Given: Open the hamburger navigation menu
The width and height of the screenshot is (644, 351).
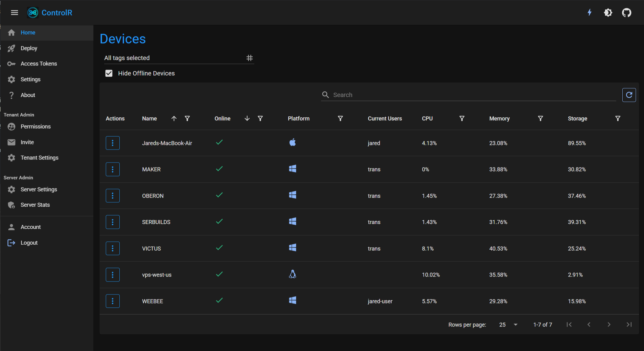Looking at the screenshot, I should click(x=15, y=13).
